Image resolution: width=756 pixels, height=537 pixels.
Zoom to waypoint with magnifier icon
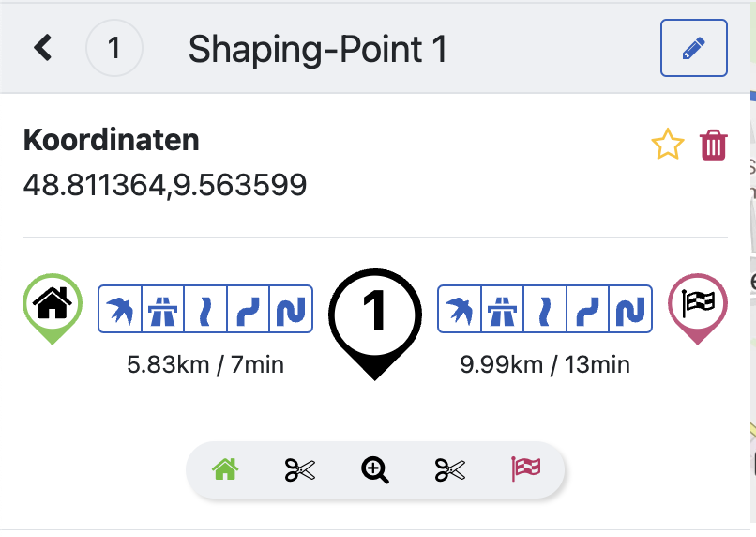(375, 469)
